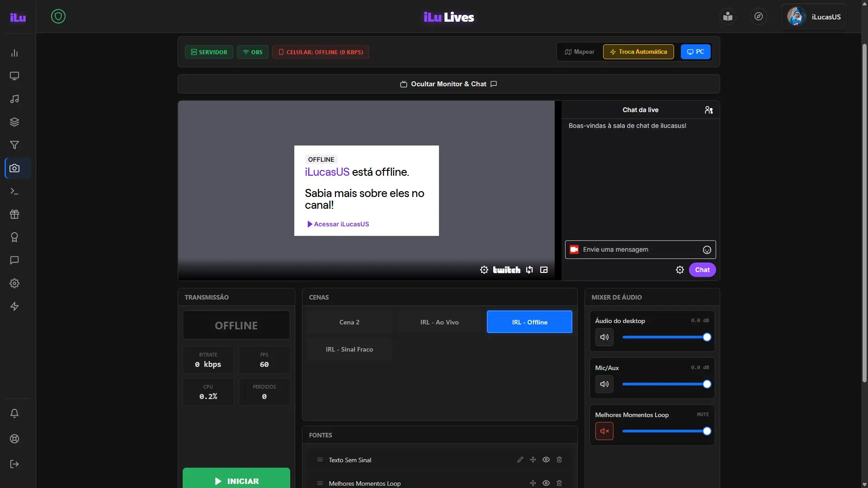Open the funnel filter sidebar icon
The width and height of the screenshot is (868, 488).
pyautogui.click(x=14, y=145)
